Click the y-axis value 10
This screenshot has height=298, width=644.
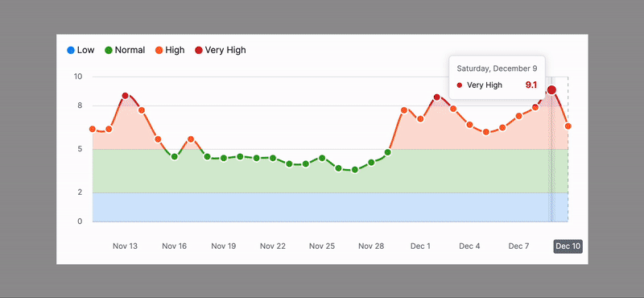[x=78, y=77]
